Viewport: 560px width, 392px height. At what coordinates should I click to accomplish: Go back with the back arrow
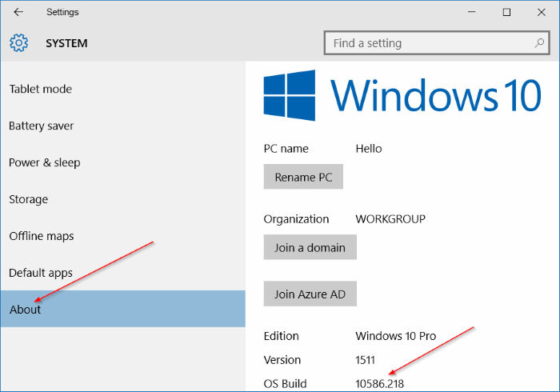click(x=18, y=12)
